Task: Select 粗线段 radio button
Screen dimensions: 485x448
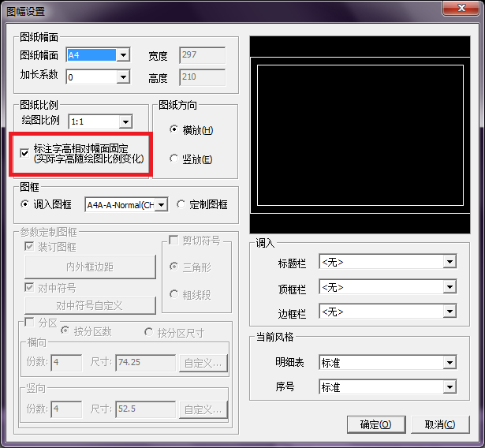Action: point(173,294)
